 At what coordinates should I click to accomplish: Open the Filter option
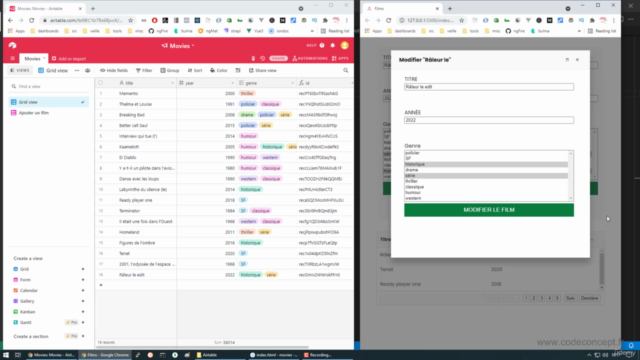(x=144, y=71)
